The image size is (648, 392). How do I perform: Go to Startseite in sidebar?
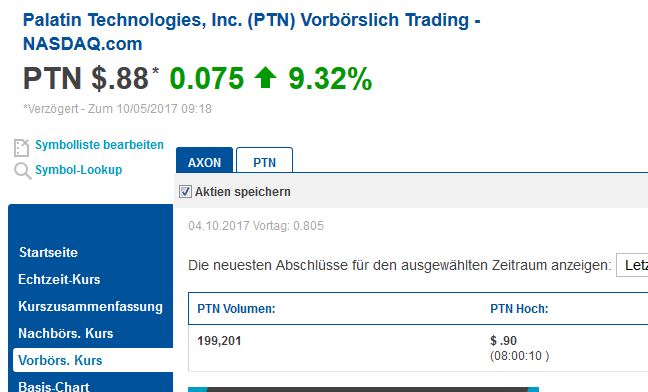coord(48,252)
